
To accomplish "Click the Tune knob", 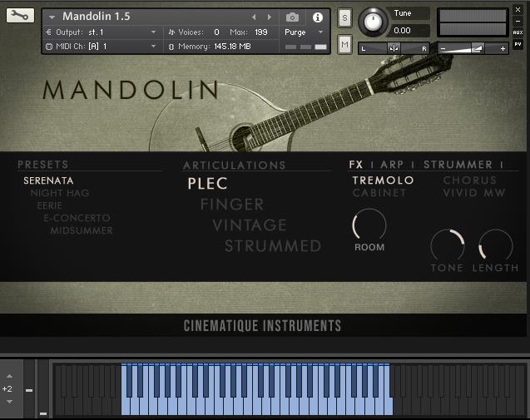I will [373, 22].
